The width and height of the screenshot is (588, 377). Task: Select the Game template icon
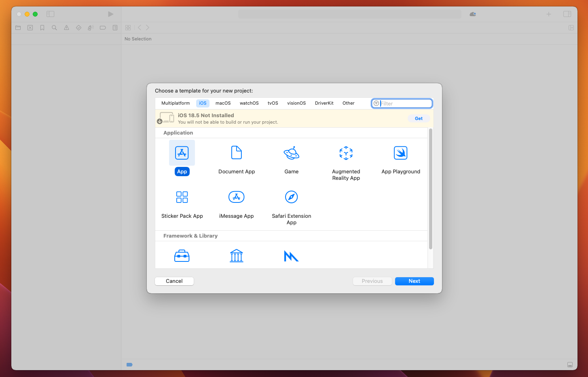click(x=291, y=153)
